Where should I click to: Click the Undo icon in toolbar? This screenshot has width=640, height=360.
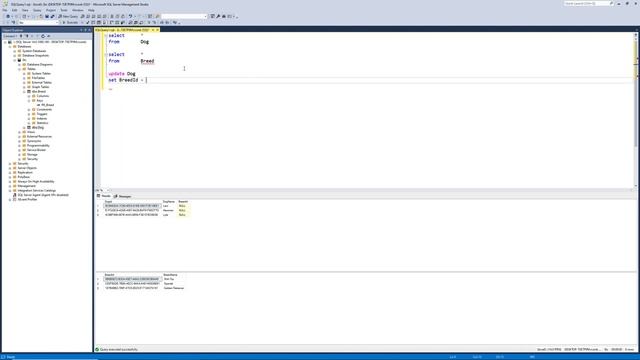coord(130,16)
